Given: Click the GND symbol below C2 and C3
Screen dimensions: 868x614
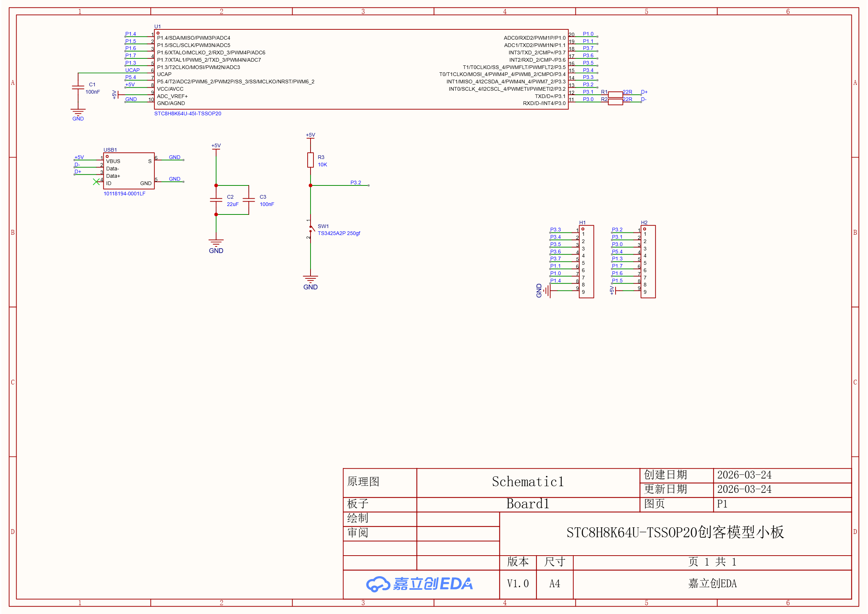Looking at the screenshot, I should 216,246.
